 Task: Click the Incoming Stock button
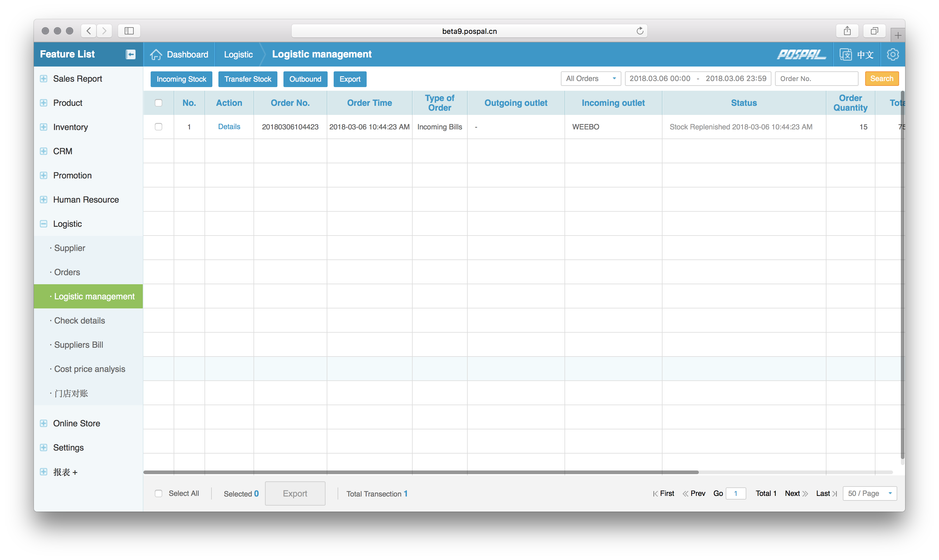(x=181, y=79)
